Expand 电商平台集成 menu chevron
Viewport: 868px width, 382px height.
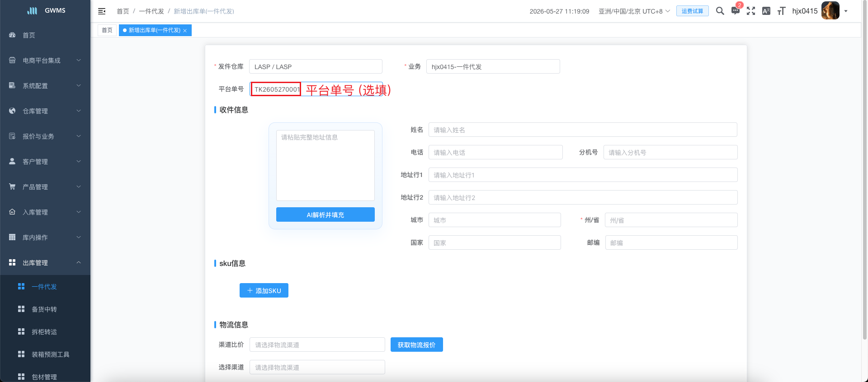click(79, 60)
